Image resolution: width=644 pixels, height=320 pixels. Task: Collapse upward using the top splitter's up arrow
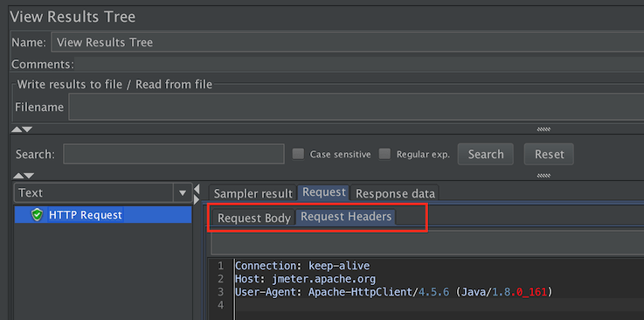coord(17,129)
